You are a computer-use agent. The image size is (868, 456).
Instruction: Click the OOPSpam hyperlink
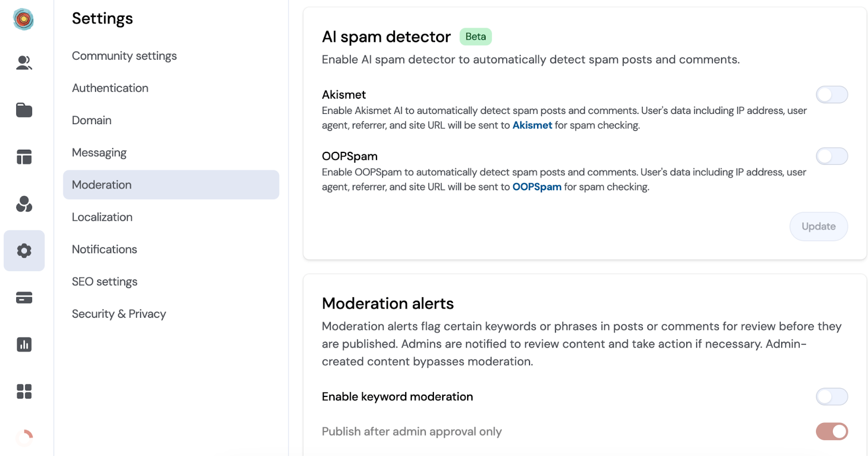537,187
